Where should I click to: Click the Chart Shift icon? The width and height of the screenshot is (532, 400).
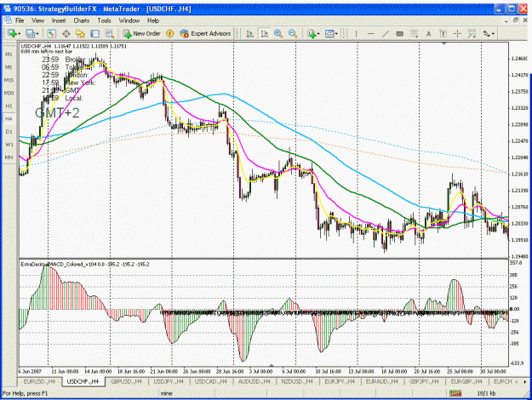pyautogui.click(x=265, y=33)
